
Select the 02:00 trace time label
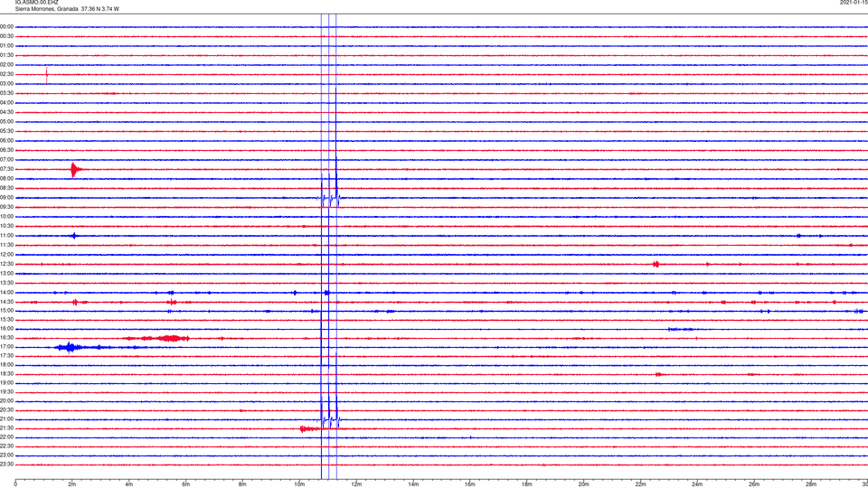pyautogui.click(x=6, y=65)
